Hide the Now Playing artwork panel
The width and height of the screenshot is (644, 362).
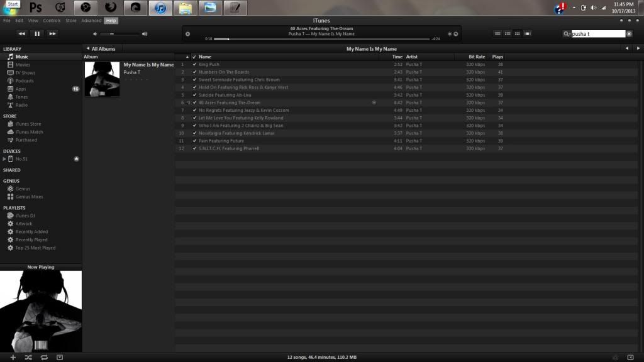(60, 357)
